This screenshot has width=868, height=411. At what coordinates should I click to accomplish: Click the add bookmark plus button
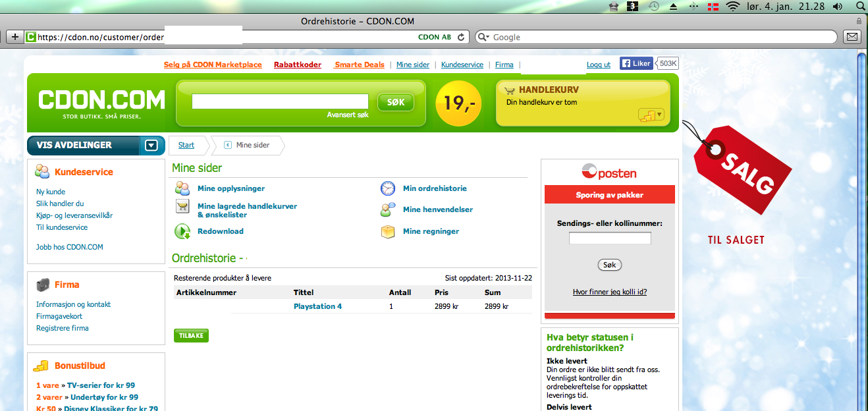click(x=14, y=37)
